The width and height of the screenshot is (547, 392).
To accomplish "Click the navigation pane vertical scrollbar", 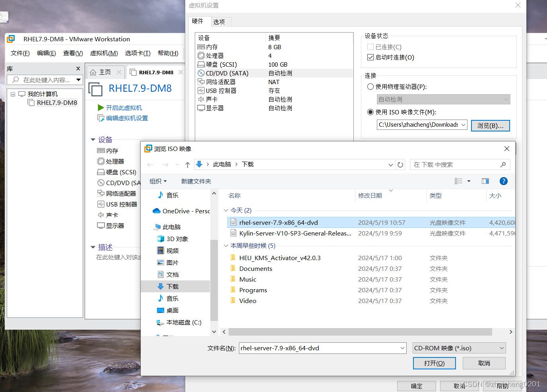I will pos(214,280).
